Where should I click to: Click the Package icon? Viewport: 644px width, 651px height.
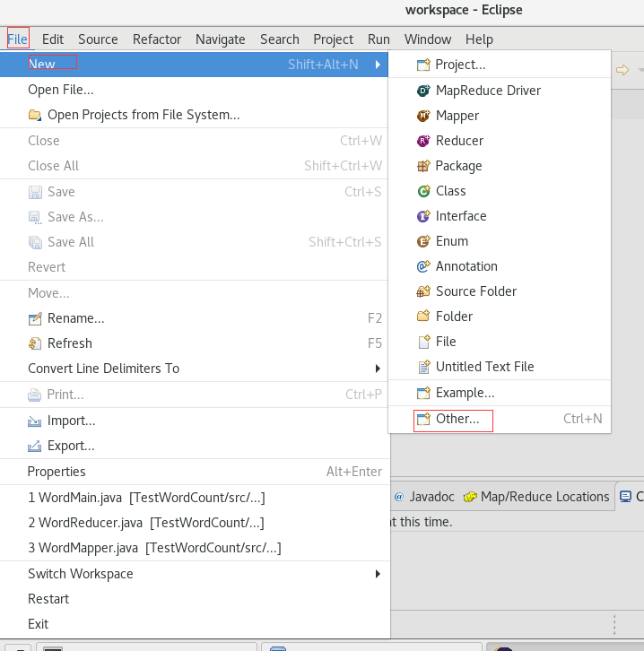423,166
